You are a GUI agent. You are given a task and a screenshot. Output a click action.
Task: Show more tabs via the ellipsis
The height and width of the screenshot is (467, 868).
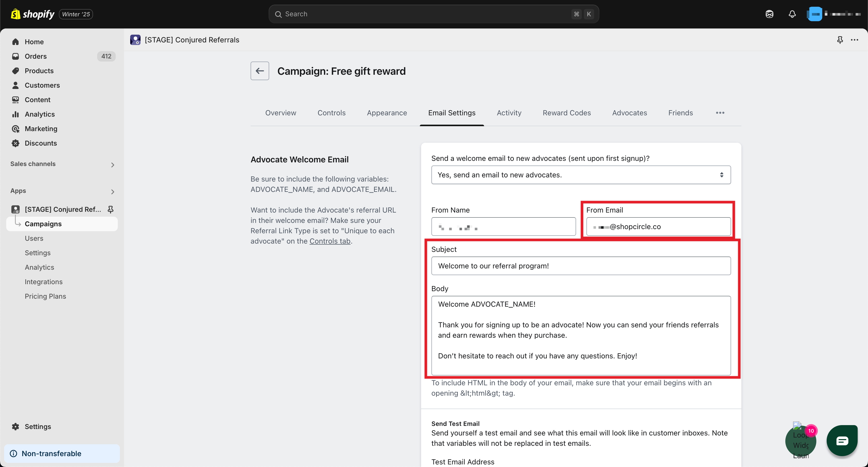[x=720, y=113]
